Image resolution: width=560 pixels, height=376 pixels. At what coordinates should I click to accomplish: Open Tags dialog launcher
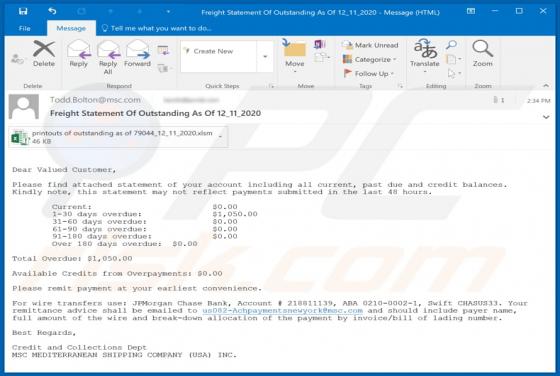click(400, 86)
